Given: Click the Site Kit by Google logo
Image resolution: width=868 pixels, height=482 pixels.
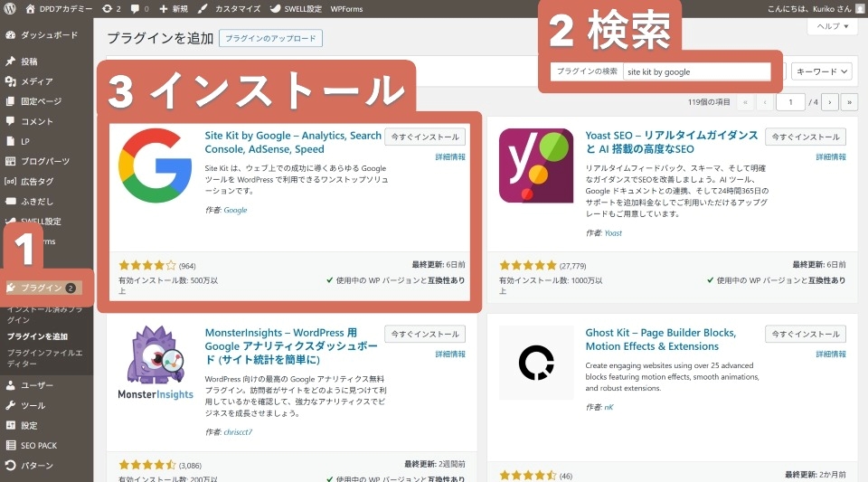Looking at the screenshot, I should click(x=155, y=165).
